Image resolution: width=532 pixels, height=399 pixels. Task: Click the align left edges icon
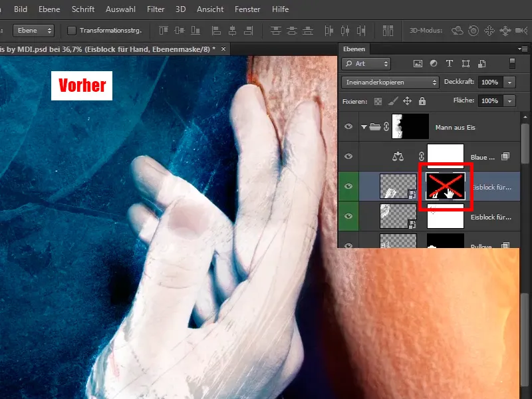216,31
